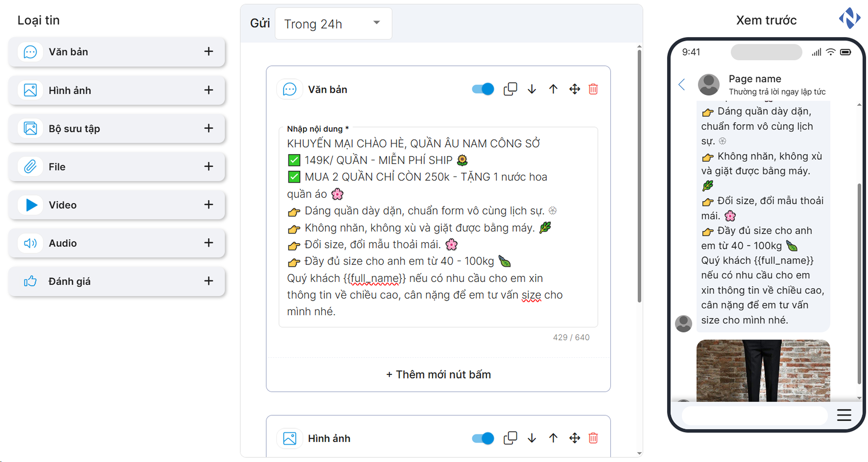Viewport: 868px width, 462px height.
Task: Click the Loại tin heading
Action: 38,20
